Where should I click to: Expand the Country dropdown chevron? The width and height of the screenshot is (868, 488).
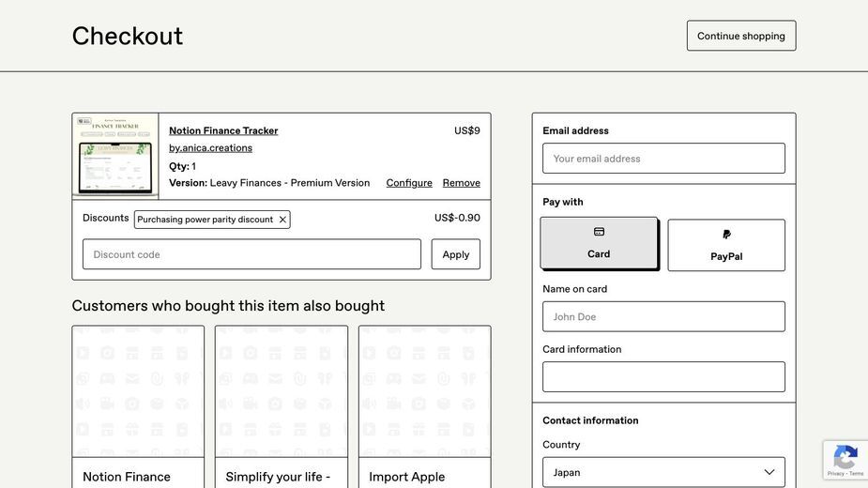point(769,472)
